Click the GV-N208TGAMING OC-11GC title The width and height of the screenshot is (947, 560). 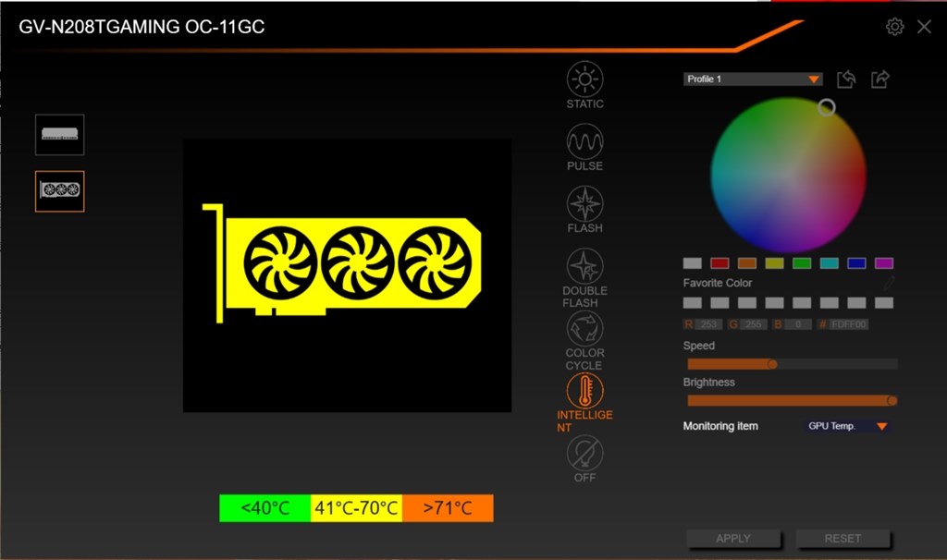(141, 27)
